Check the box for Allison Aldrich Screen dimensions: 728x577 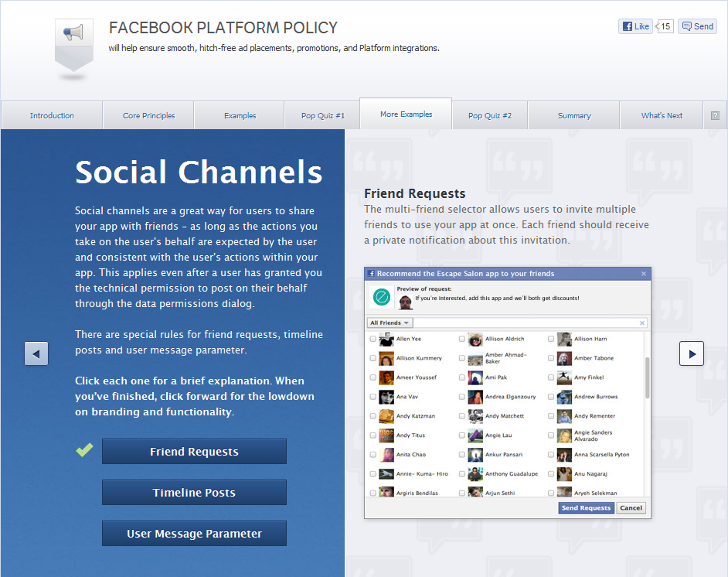462,339
